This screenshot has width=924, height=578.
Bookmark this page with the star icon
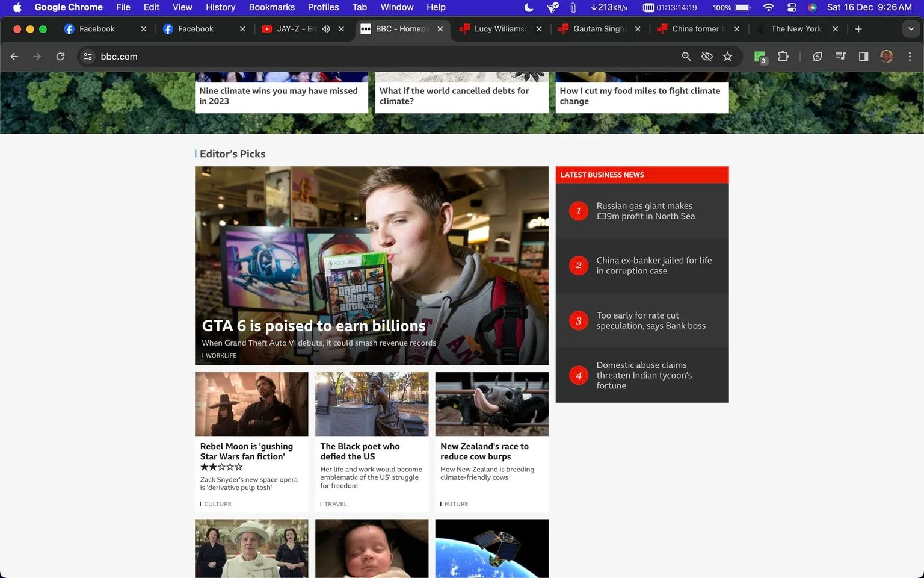click(727, 56)
